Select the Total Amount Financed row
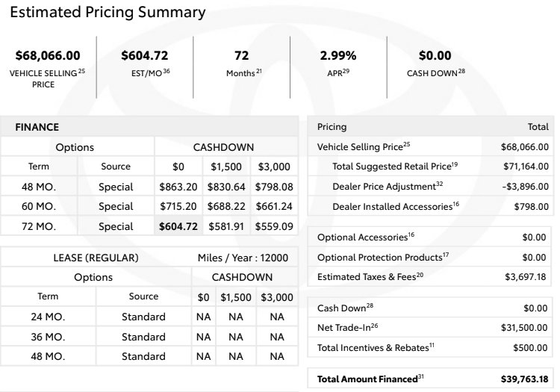This screenshot has height=392, width=560. tap(431, 379)
